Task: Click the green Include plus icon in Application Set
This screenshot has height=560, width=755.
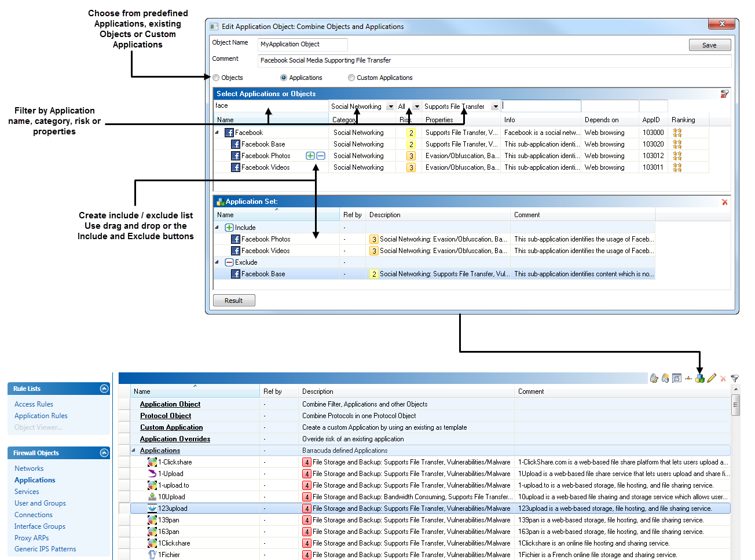Action: (229, 228)
